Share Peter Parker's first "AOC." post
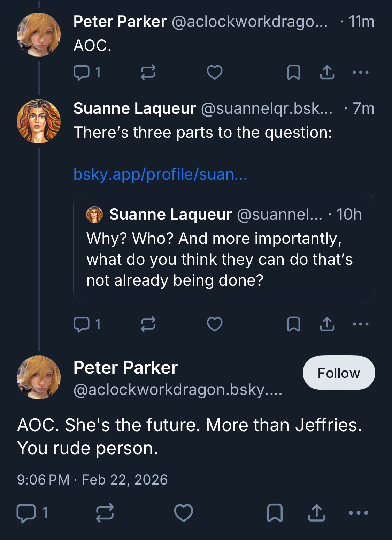The image size is (392, 540). click(x=327, y=73)
